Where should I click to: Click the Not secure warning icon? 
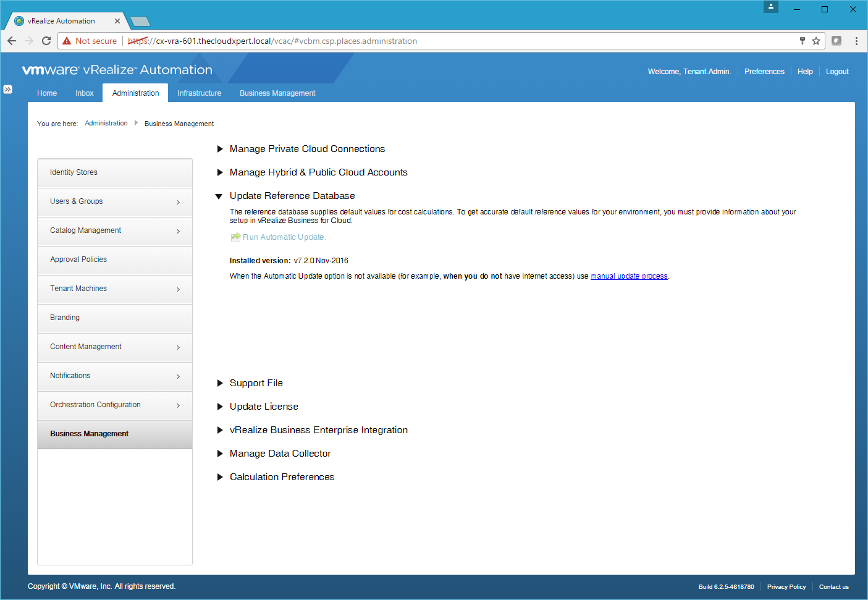(67, 41)
